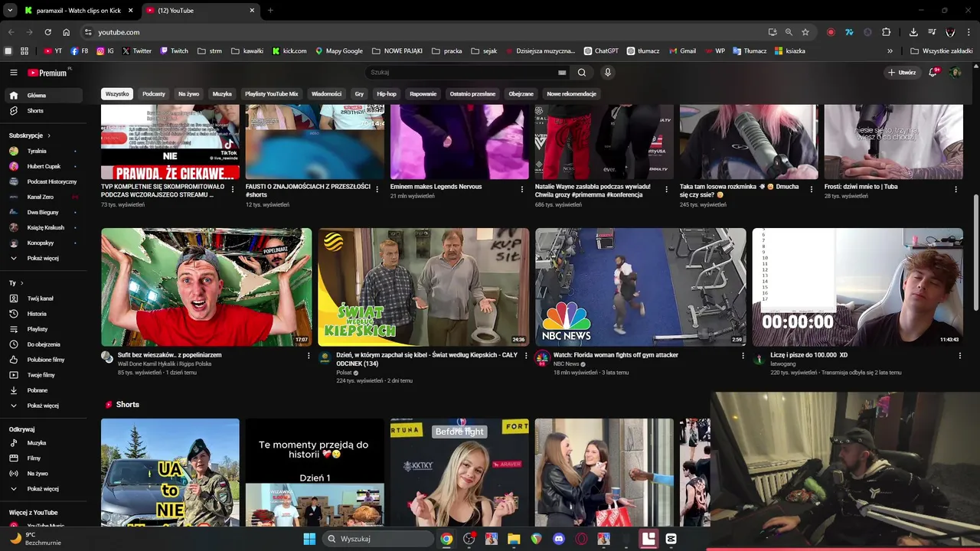
Task: Open Chrome from the taskbar
Action: [446, 539]
